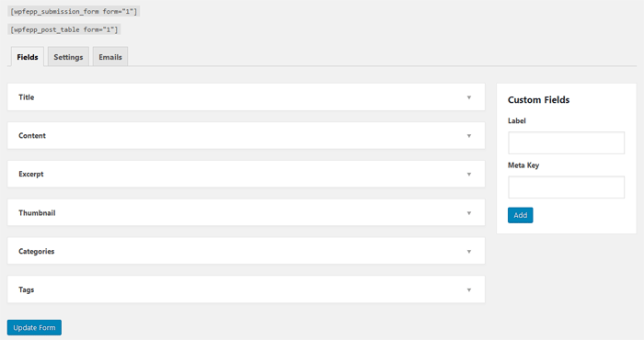Click the Content field label
Image resolution: width=644 pixels, height=340 pixels.
(32, 136)
